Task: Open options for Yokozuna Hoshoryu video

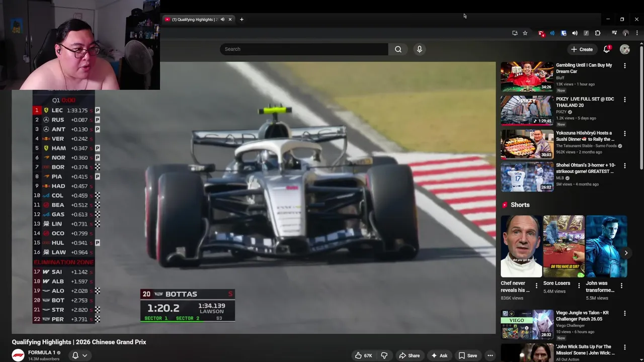Action: (625, 134)
